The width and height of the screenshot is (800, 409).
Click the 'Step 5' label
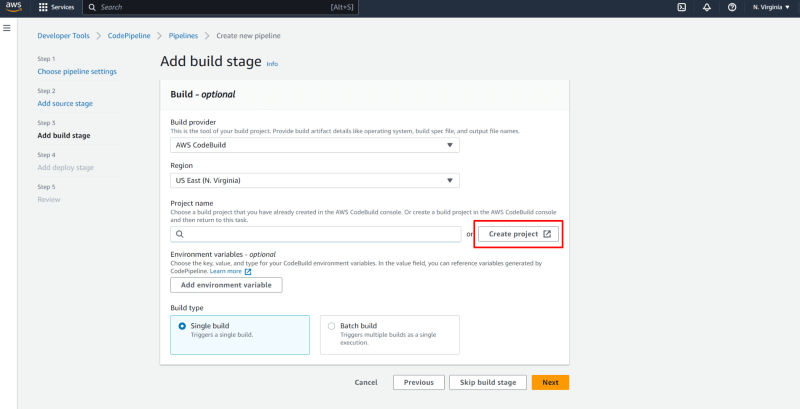click(46, 187)
